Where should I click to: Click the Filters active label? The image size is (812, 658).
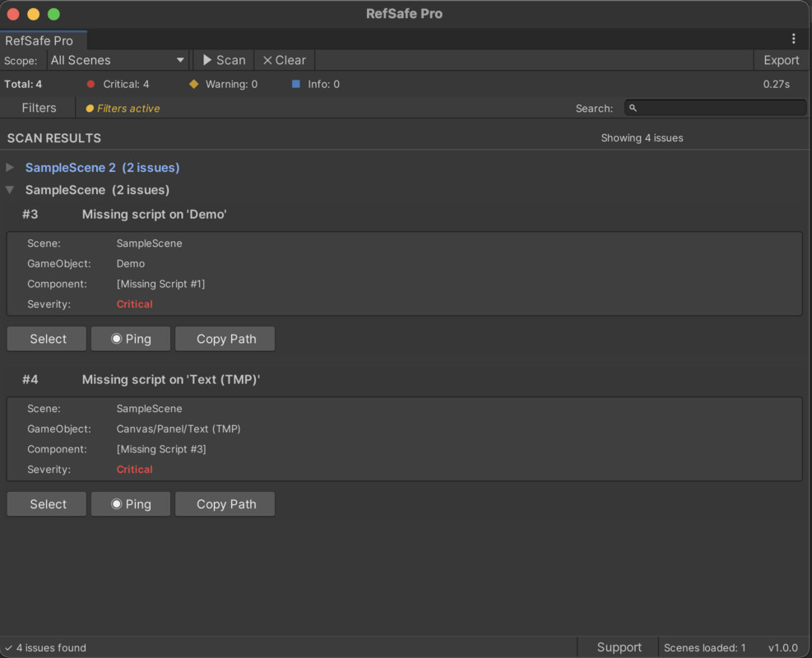(x=128, y=109)
